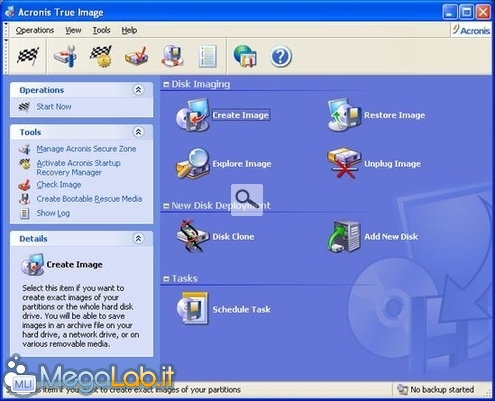The image size is (495, 401).
Task: Collapse the Tools sidebar panel
Action: [x=138, y=132]
